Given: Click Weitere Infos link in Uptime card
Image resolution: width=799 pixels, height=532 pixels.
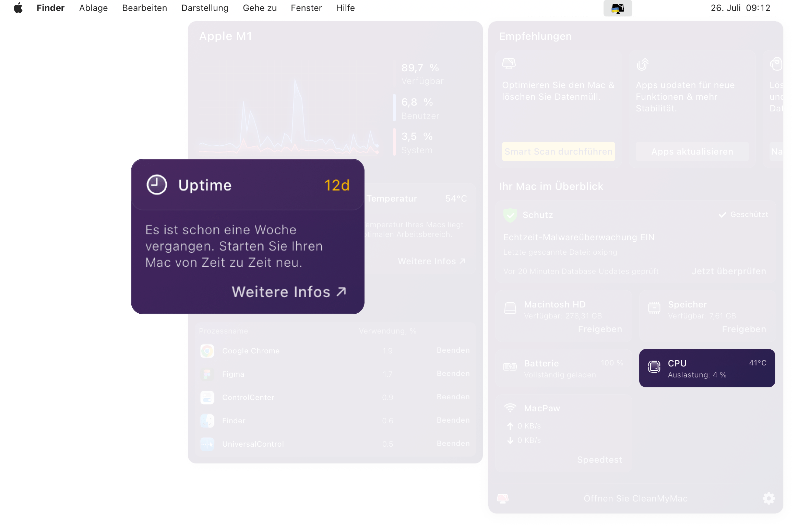Looking at the screenshot, I should click(x=289, y=292).
